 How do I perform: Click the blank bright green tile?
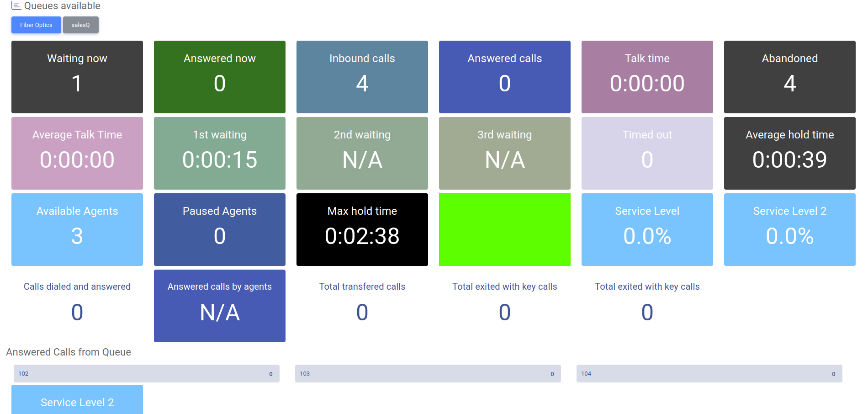coord(504,229)
